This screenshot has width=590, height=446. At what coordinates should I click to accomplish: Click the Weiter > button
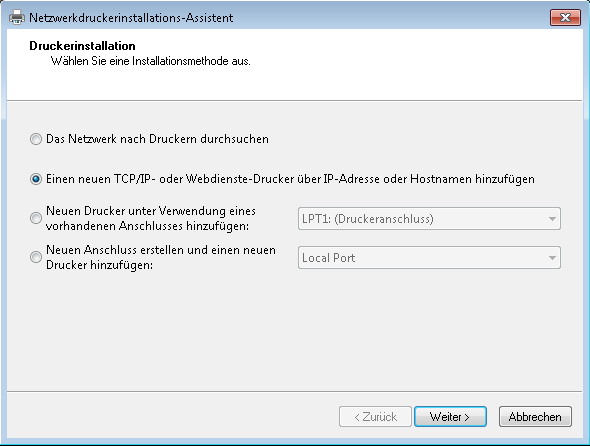click(x=450, y=417)
